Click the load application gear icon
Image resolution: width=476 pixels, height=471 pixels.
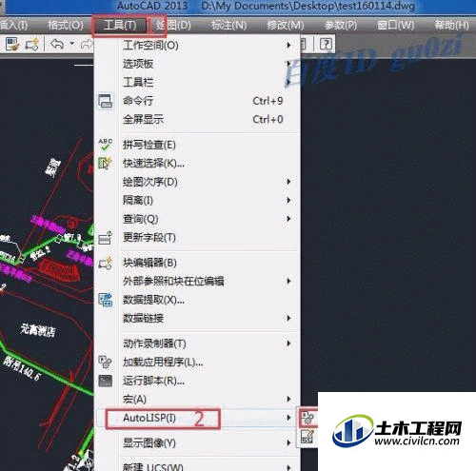click(x=105, y=362)
